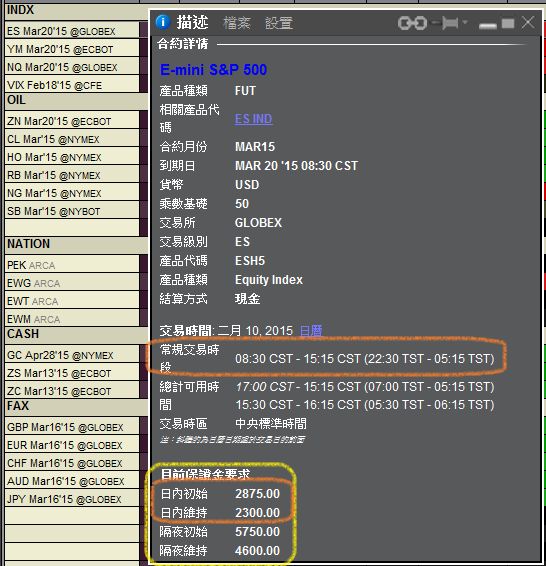Click overnight initial margin 5750.00

click(x=258, y=532)
